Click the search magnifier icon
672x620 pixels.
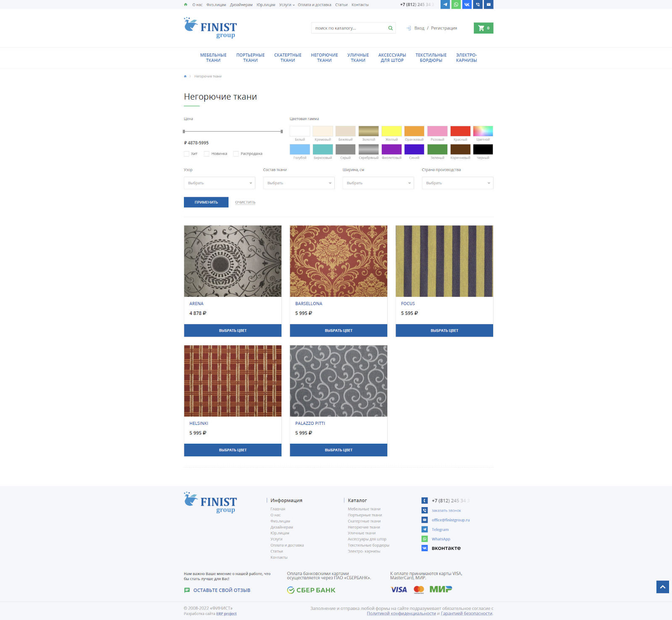[390, 28]
